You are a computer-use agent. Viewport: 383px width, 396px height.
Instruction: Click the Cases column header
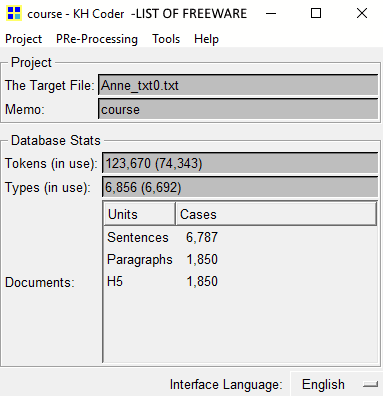(276, 214)
